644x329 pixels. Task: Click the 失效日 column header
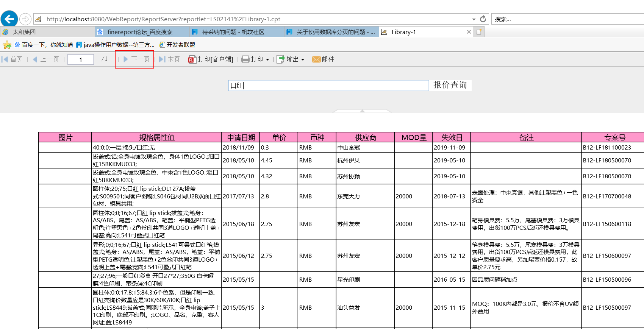point(452,137)
